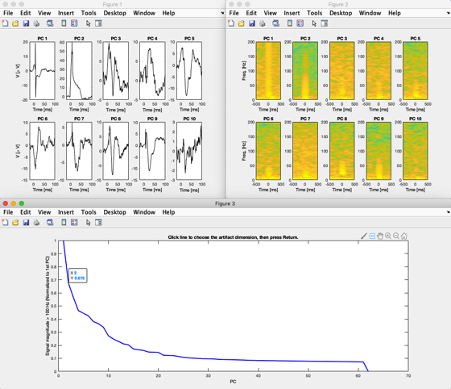Click Insert Legend icon in Figure 1 toolbar

coord(74,23)
